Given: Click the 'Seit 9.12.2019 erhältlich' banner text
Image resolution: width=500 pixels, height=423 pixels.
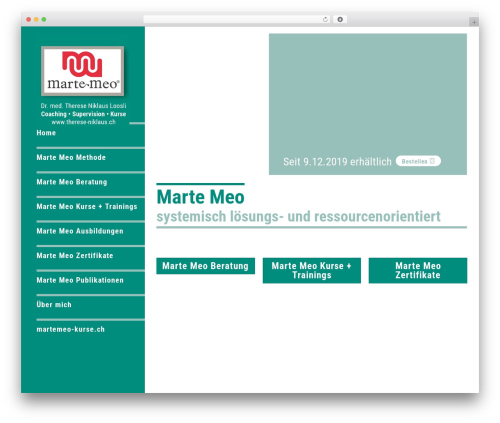Looking at the screenshot, I should pyautogui.click(x=337, y=162).
